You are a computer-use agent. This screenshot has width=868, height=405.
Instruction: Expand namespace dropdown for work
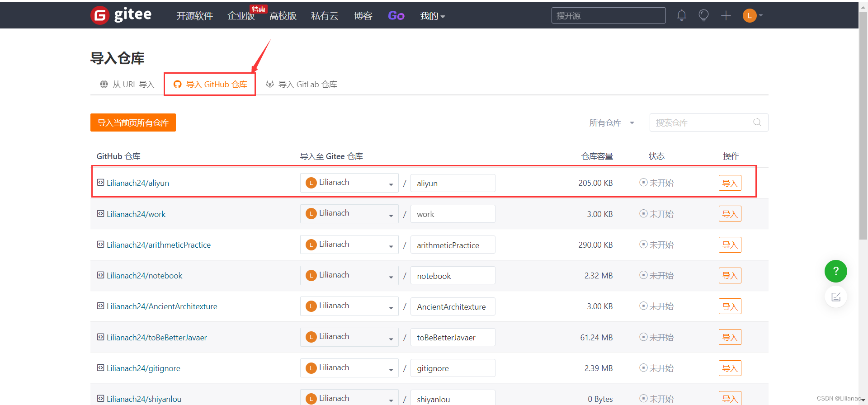click(349, 213)
